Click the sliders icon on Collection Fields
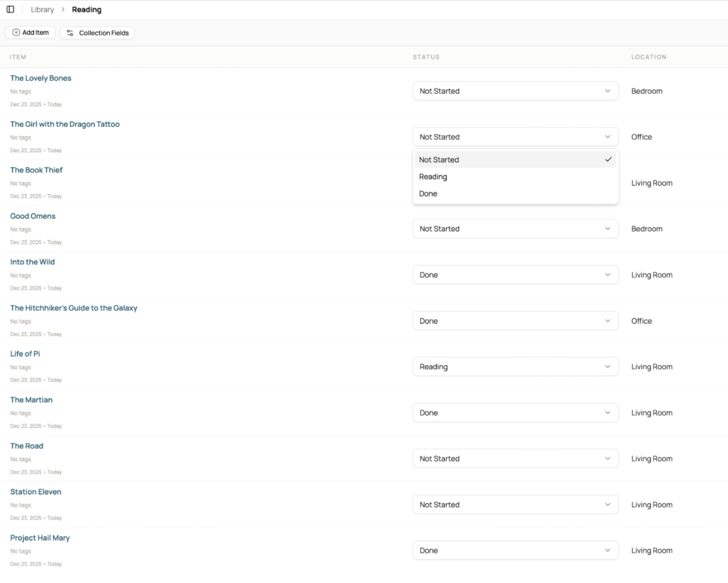728x583 pixels. [x=70, y=33]
